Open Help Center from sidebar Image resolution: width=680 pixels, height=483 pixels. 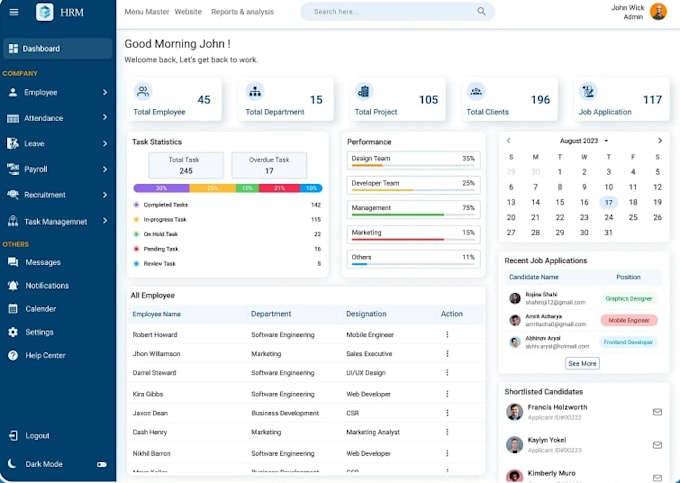coord(45,356)
